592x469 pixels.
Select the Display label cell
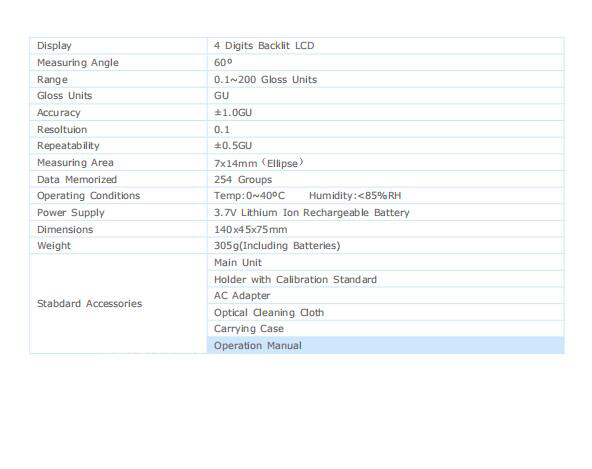point(119,46)
